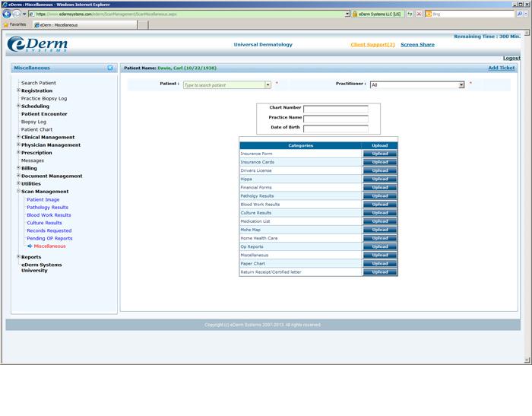This screenshot has width=532, height=416.
Task: Click the Refresh icon in address bar
Action: (410, 14)
